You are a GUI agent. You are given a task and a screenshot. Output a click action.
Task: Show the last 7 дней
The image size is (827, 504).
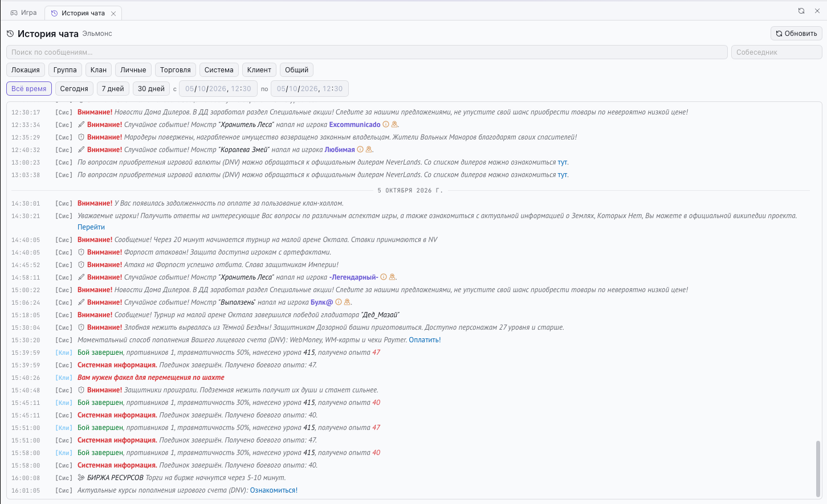pos(113,89)
